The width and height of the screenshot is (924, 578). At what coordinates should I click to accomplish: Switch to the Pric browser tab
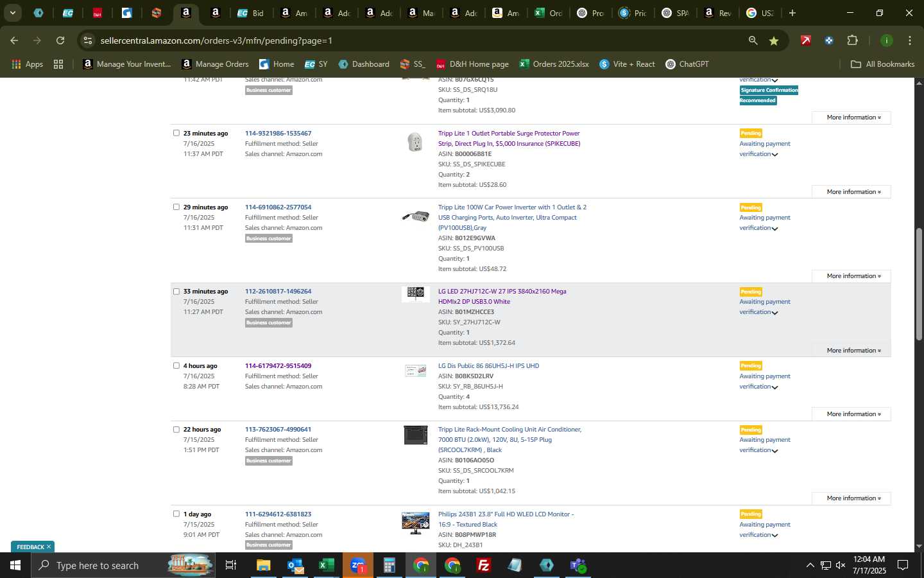coord(633,13)
